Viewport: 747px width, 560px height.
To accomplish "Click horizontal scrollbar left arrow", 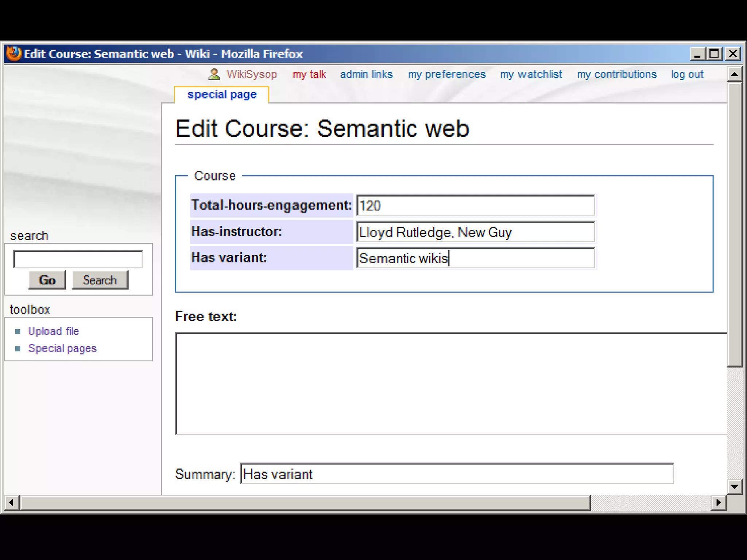I will [12, 503].
